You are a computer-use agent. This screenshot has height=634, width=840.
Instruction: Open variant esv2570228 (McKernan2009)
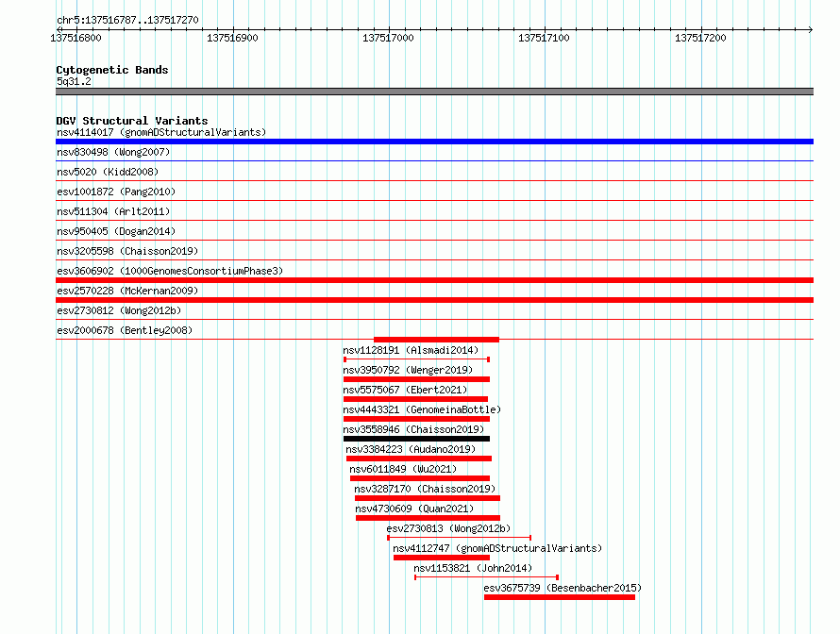click(x=127, y=291)
